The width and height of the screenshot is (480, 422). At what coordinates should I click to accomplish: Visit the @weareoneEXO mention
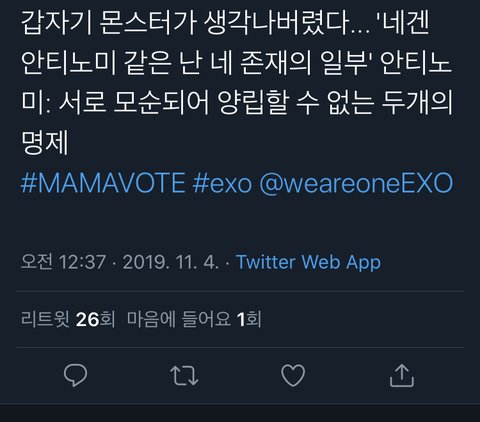[356, 183]
